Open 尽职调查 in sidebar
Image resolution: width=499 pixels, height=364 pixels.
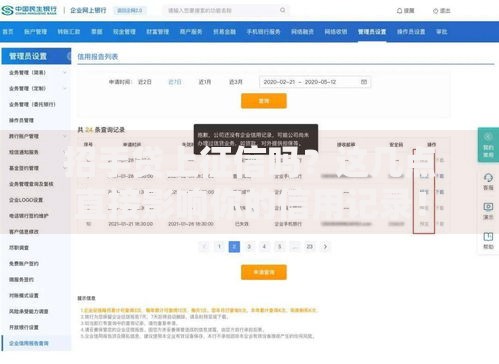click(x=19, y=248)
